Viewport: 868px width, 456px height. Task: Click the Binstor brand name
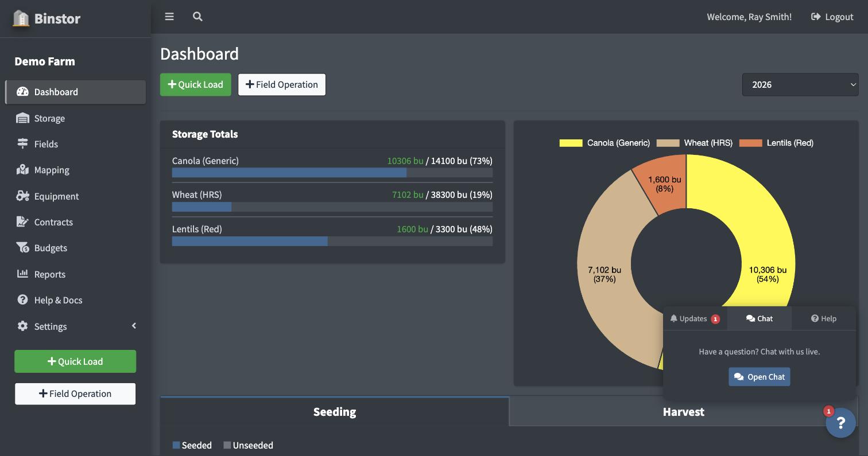(x=57, y=18)
